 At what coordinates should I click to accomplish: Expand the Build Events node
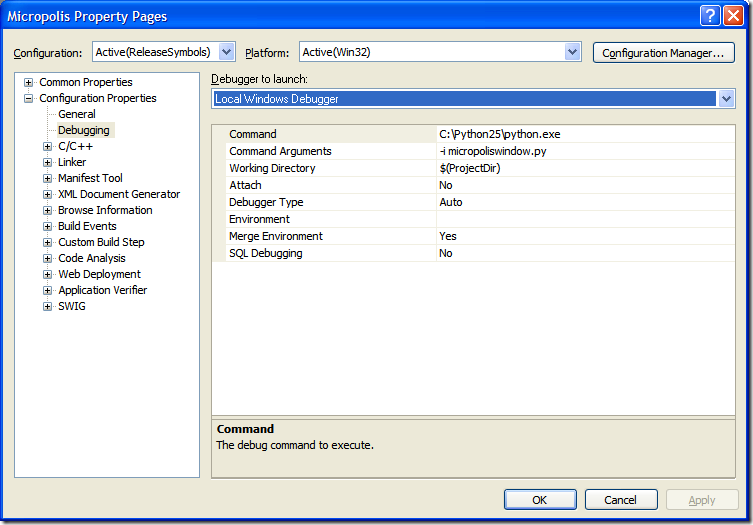tap(47, 226)
